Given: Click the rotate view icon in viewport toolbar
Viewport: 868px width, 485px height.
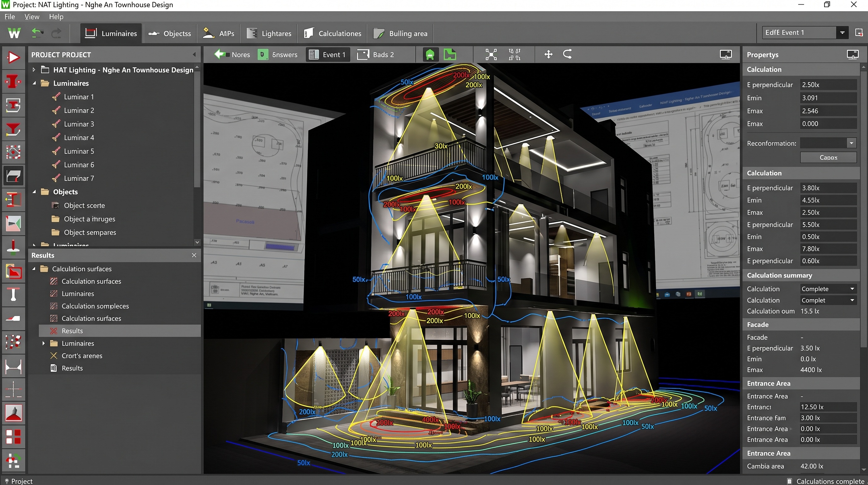Looking at the screenshot, I should point(567,54).
